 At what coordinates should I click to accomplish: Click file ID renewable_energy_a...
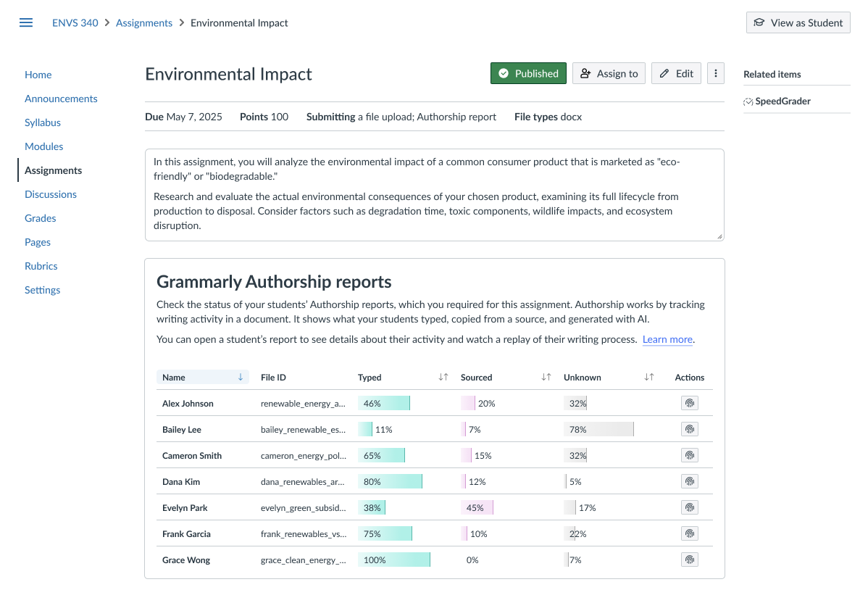tap(303, 404)
